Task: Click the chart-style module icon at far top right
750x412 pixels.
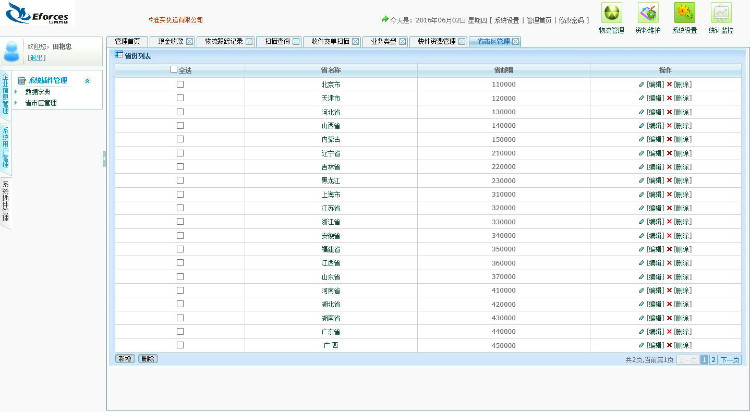Action: (721, 13)
